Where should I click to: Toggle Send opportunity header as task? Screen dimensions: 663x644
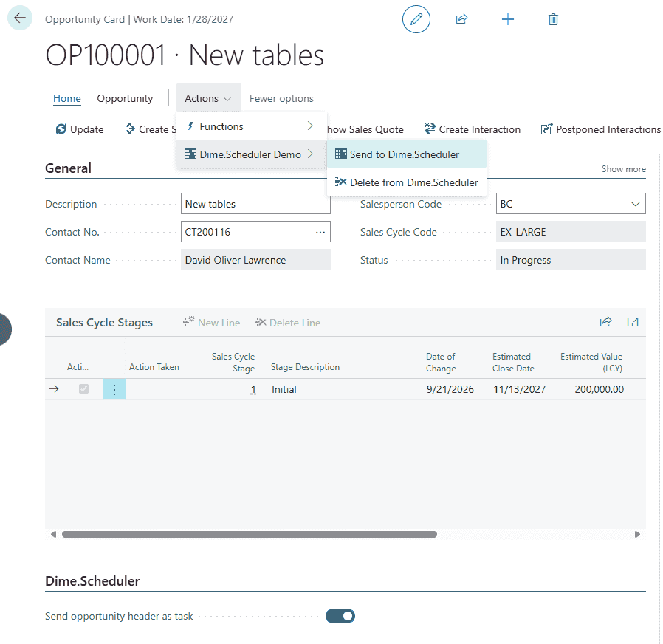340,616
